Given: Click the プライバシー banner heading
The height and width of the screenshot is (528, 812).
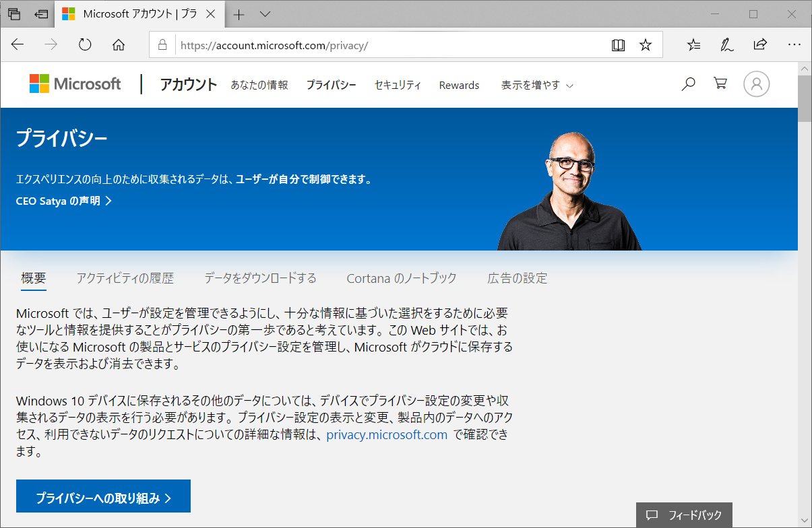Looking at the screenshot, I should [x=61, y=139].
